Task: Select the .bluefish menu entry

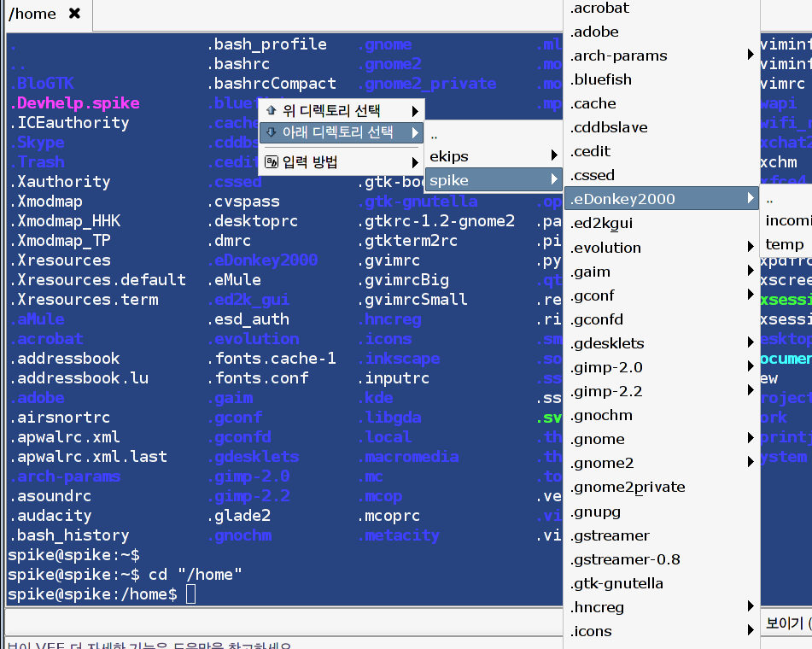Action: pos(601,79)
